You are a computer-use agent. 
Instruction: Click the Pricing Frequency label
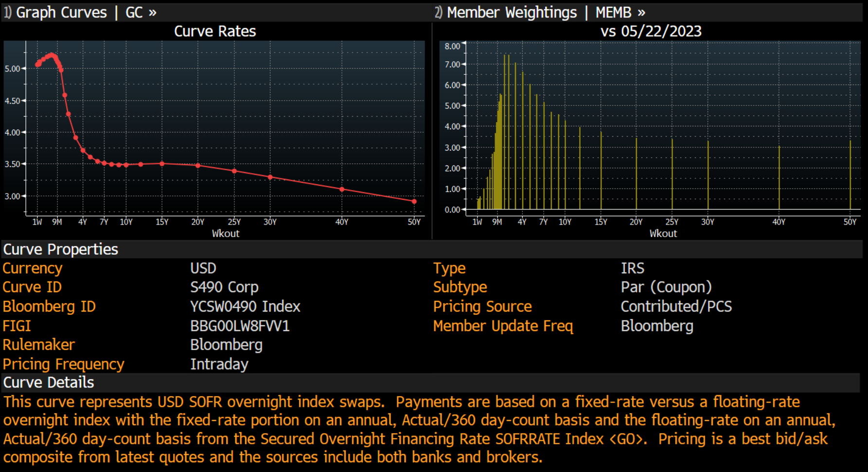tap(63, 364)
